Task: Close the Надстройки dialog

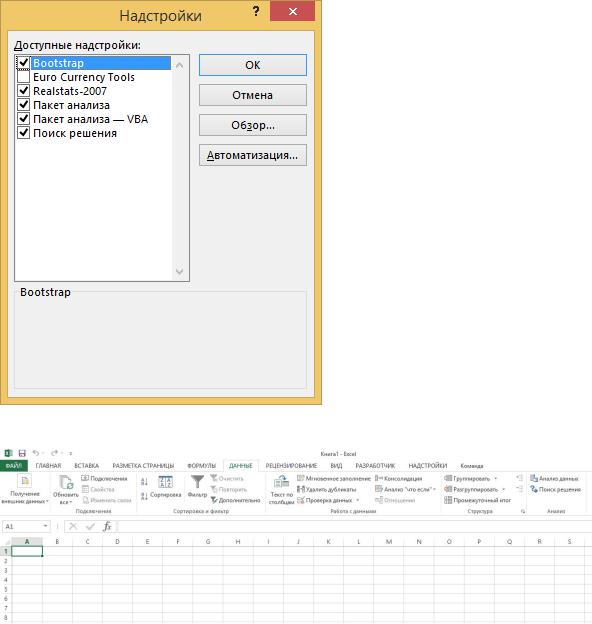Action: tap(292, 11)
